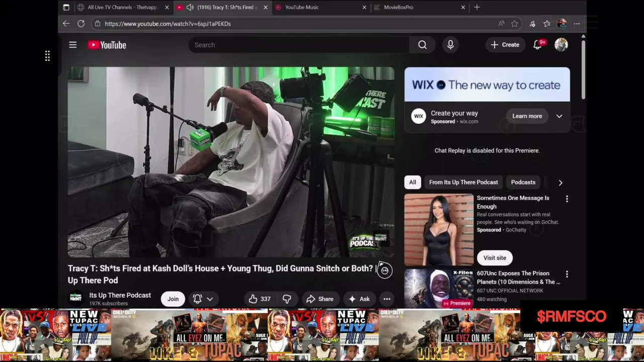
Task: Open the notifications bell in YouTube header
Action: pos(537,45)
